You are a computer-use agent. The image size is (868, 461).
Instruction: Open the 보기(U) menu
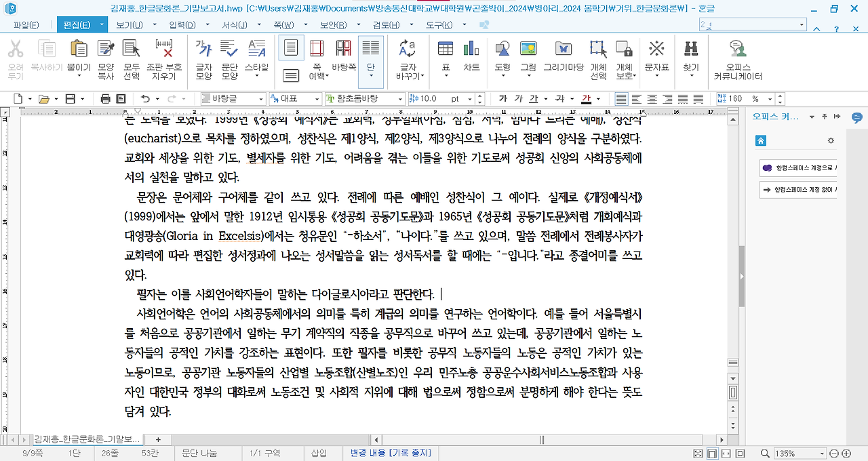coord(129,25)
